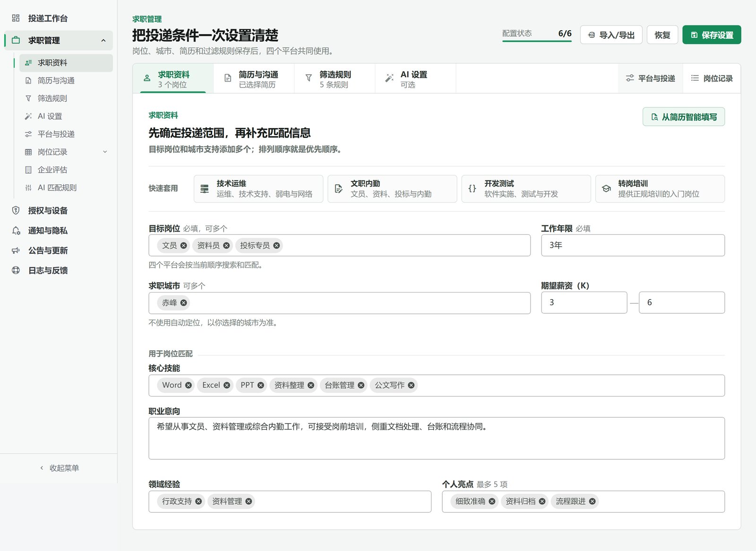Image resolution: width=756 pixels, height=551 pixels.
Task: Collapse the 求职管理 sidebar section chevron
Action: coord(103,41)
